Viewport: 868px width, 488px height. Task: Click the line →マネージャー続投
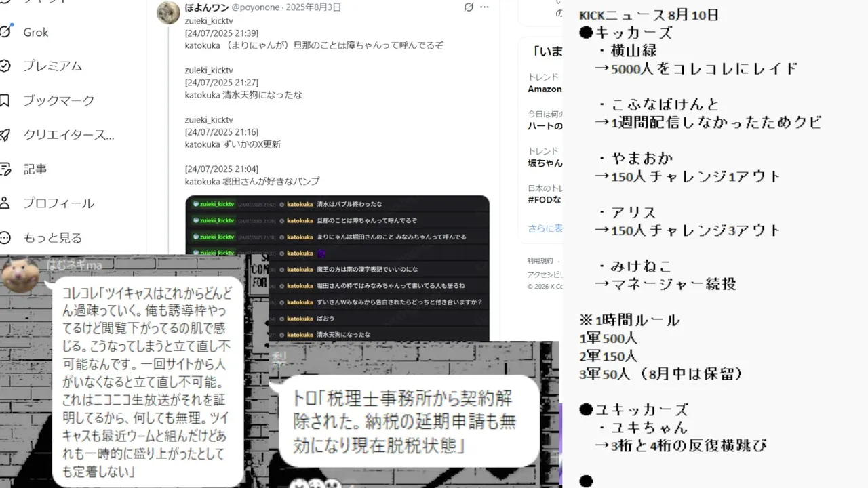tap(665, 285)
